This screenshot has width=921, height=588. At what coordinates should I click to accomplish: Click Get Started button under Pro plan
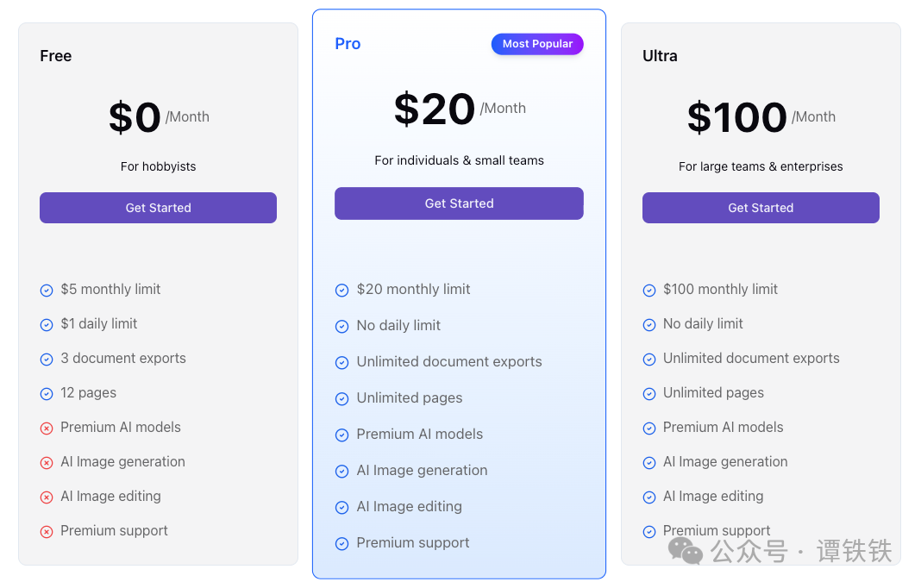pyautogui.click(x=459, y=203)
